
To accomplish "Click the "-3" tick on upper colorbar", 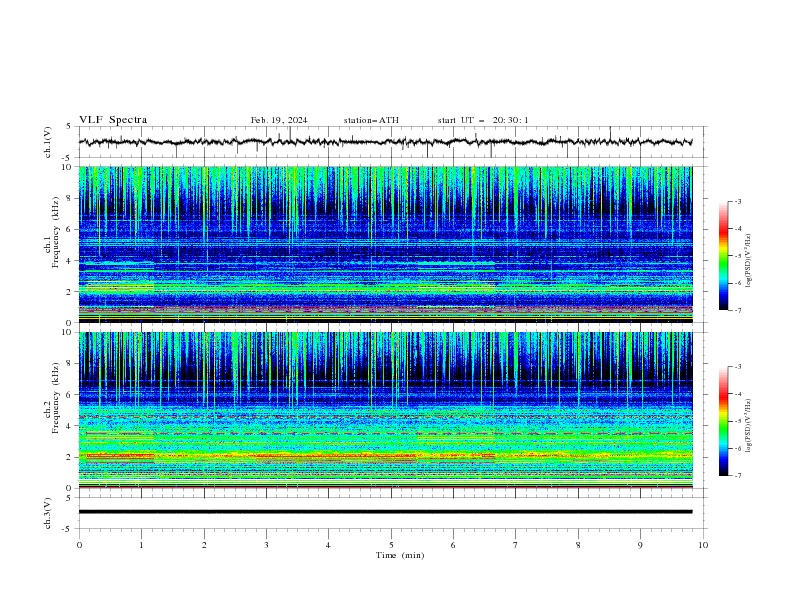I will [737, 201].
